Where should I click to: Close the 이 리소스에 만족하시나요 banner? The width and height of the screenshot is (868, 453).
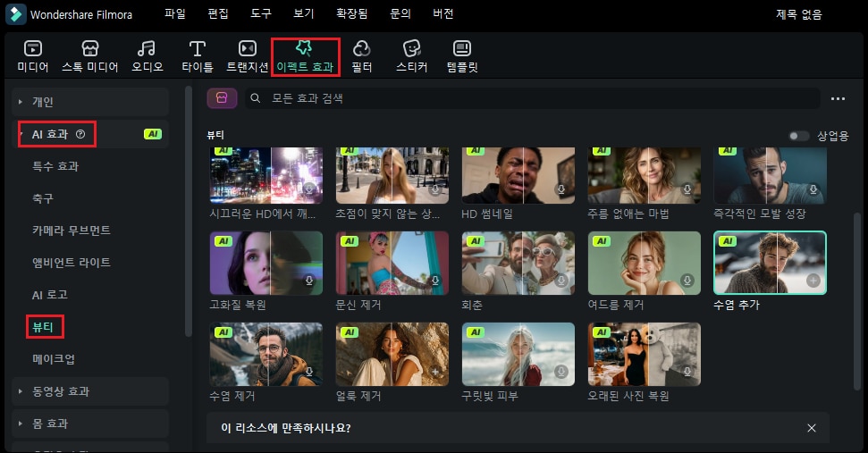tap(812, 428)
